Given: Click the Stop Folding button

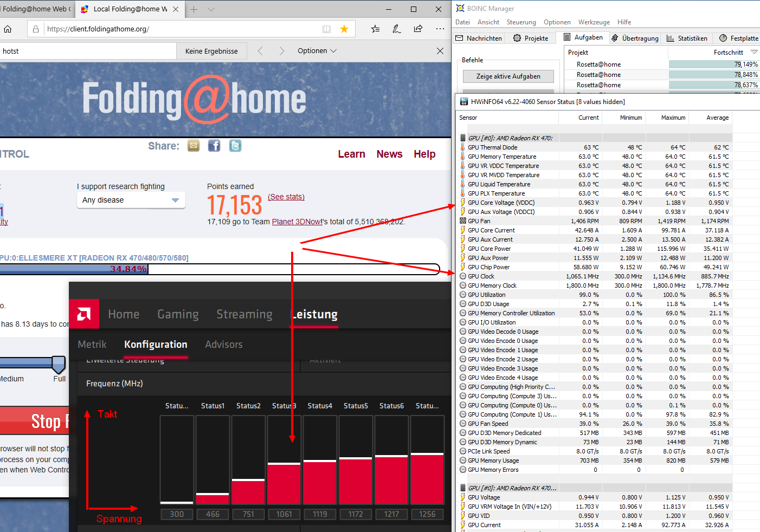Looking at the screenshot, I should (35, 421).
